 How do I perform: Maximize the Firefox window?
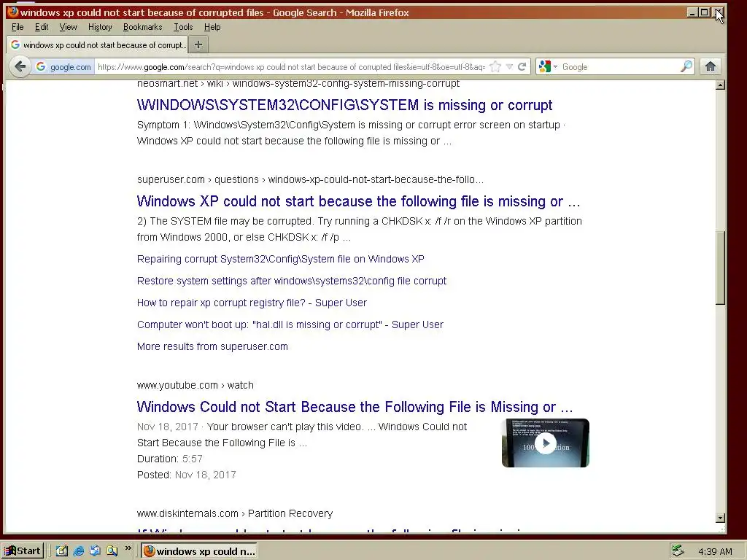(704, 12)
